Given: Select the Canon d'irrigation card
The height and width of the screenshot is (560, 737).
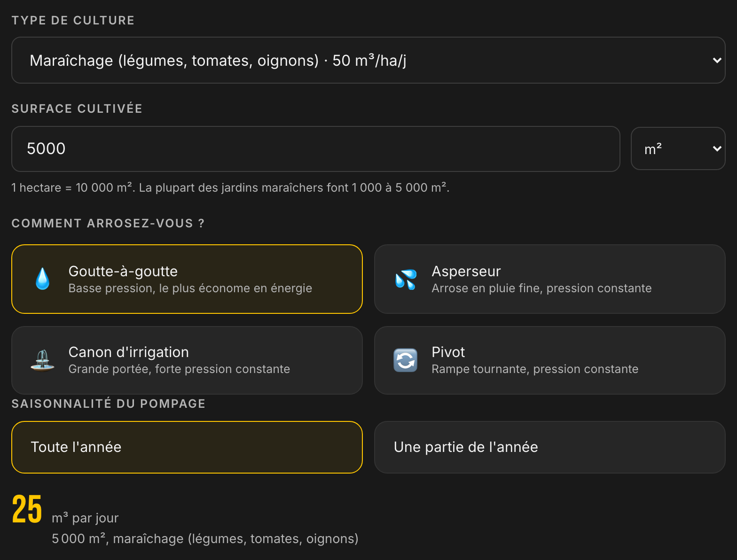Looking at the screenshot, I should [187, 360].
